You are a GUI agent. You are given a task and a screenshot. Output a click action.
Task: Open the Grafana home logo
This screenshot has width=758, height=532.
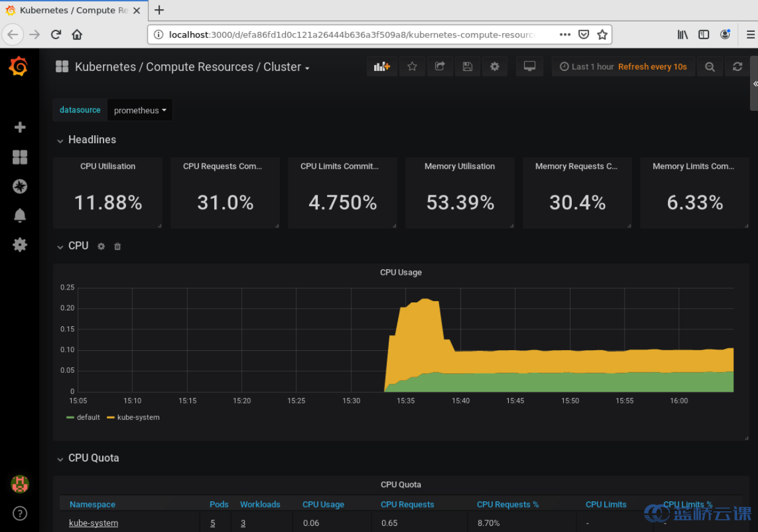coord(18,66)
